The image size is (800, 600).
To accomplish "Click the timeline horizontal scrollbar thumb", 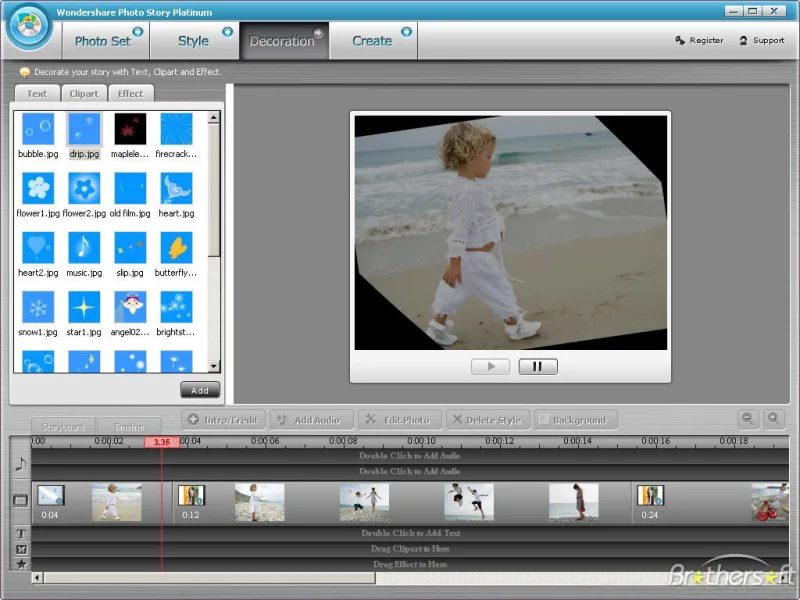I will pyautogui.click(x=209, y=578).
